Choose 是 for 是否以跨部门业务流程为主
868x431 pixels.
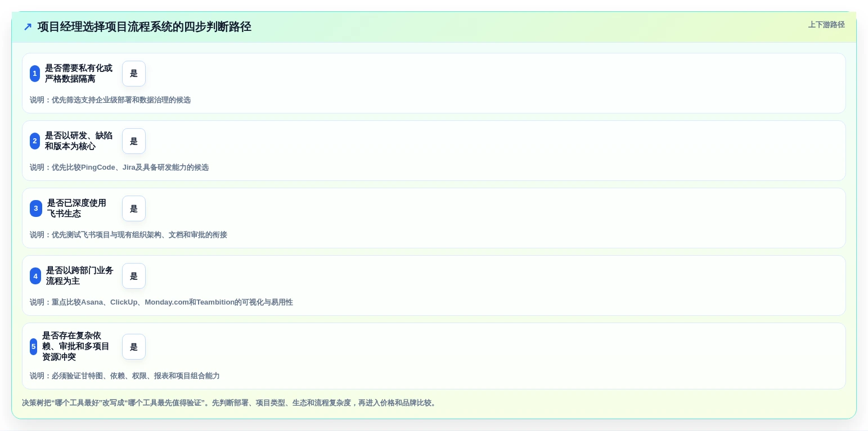134,276
